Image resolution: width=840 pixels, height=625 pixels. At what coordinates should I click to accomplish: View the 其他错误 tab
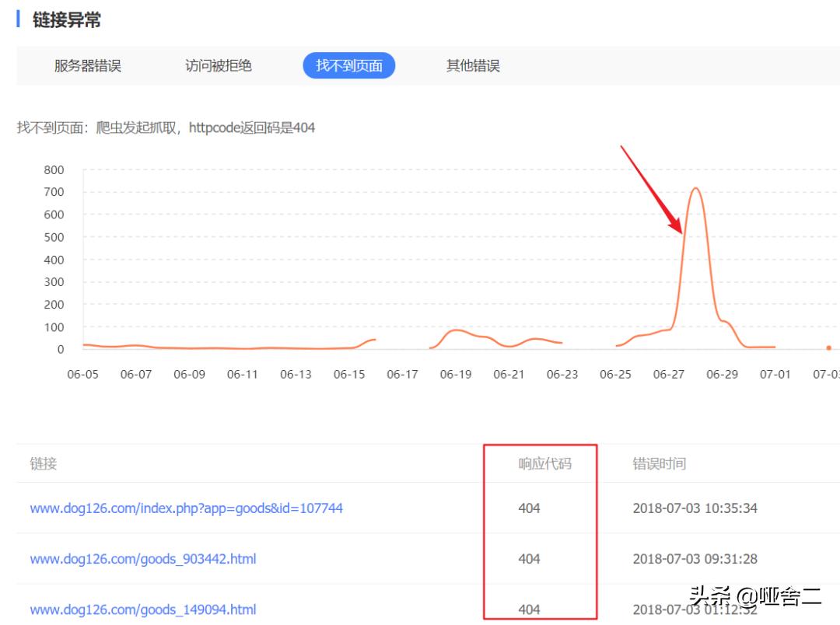(473, 66)
